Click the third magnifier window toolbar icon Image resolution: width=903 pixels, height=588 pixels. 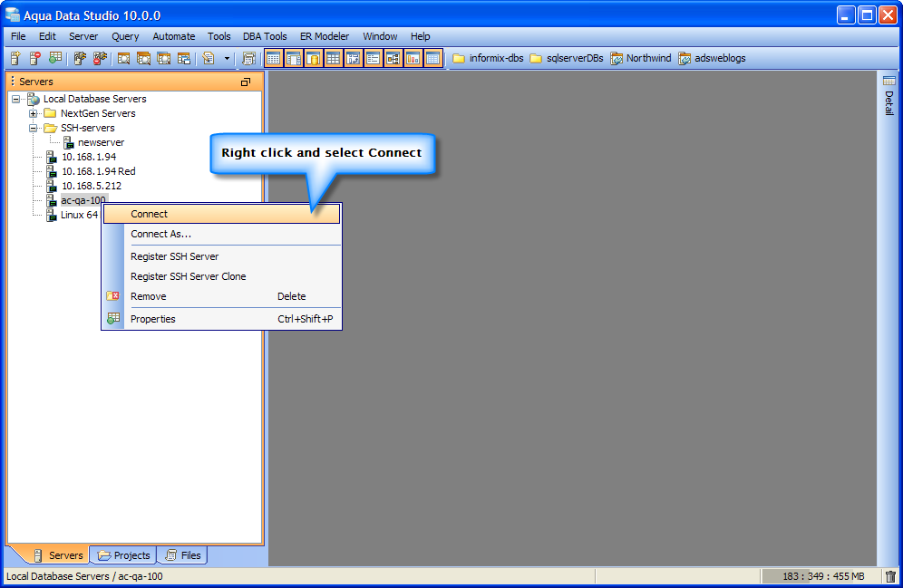coord(163,58)
